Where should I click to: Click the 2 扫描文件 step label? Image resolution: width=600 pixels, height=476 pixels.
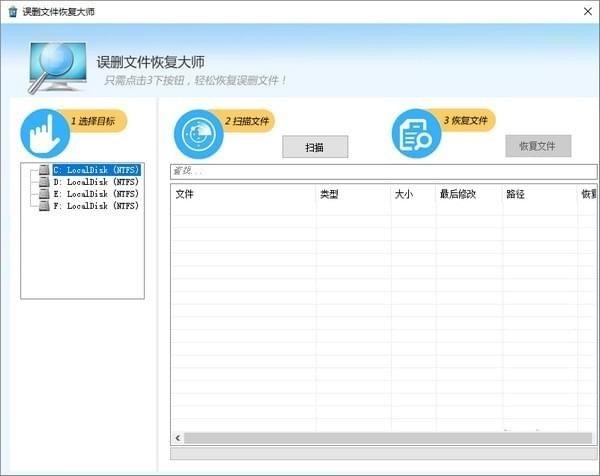[x=247, y=121]
